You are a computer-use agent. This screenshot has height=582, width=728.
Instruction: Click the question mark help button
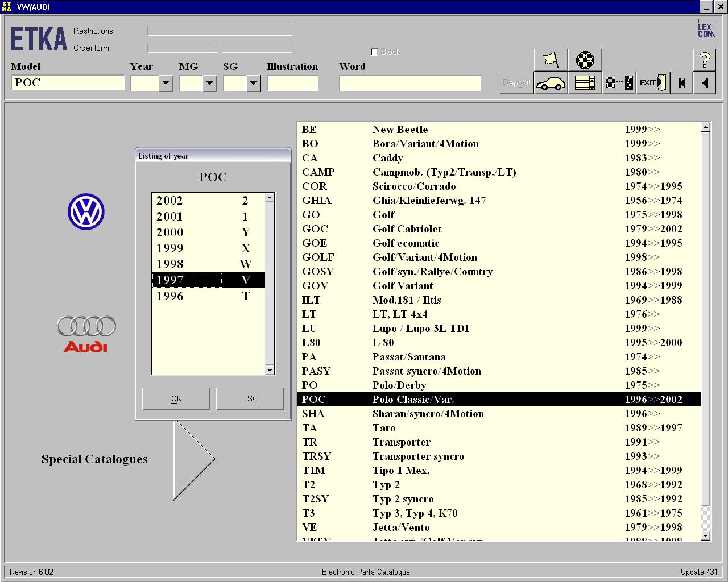pyautogui.click(x=704, y=60)
